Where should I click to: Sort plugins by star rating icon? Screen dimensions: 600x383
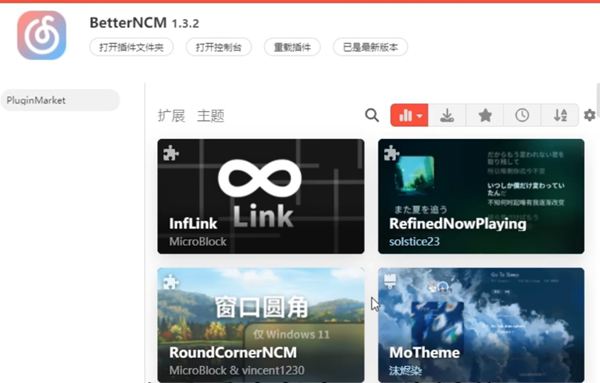pos(485,115)
